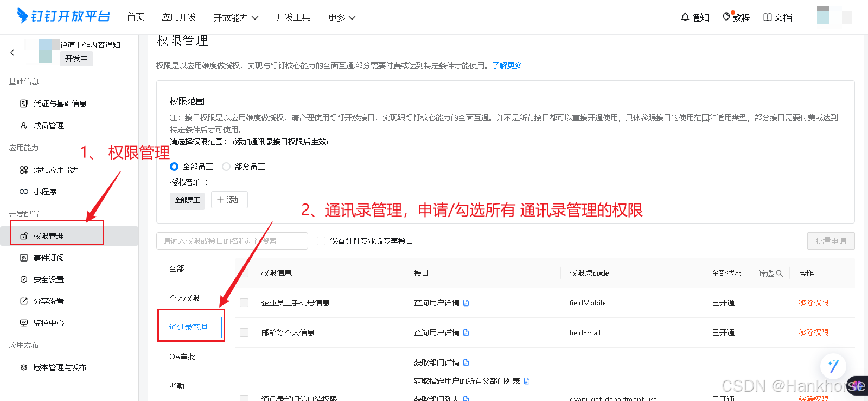Expand the 开放能力 dropdown menu
Image resolution: width=868 pixels, height=401 pixels.
coord(236,17)
